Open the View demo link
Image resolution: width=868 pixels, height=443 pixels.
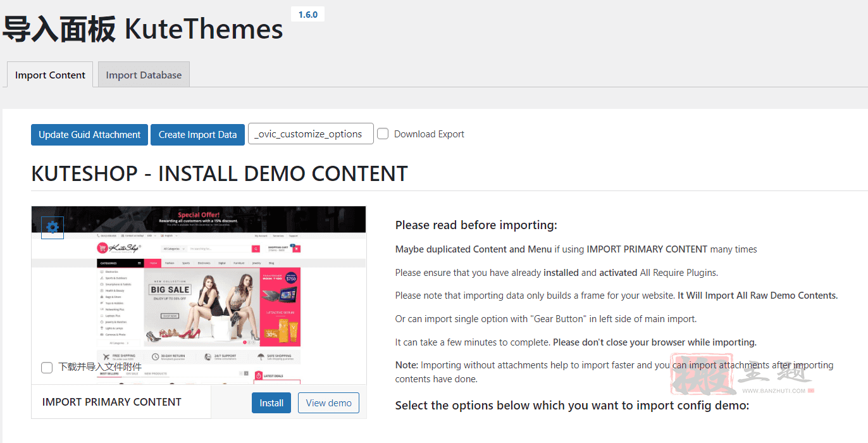[328, 402]
